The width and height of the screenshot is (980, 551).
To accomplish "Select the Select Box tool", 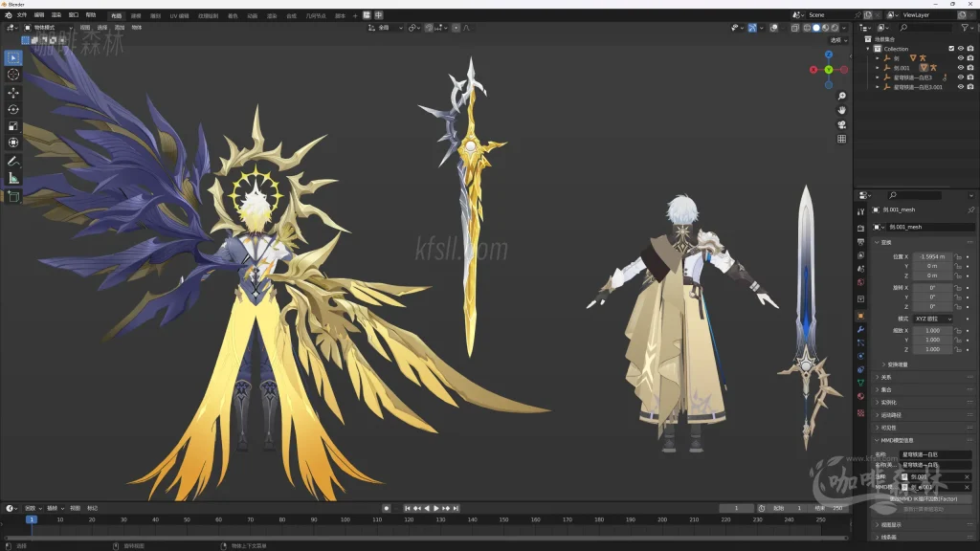I will coord(13,58).
